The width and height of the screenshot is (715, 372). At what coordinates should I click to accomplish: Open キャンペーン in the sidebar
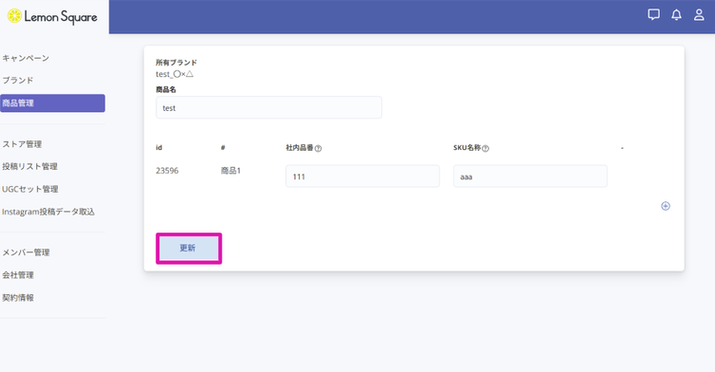tap(26, 58)
